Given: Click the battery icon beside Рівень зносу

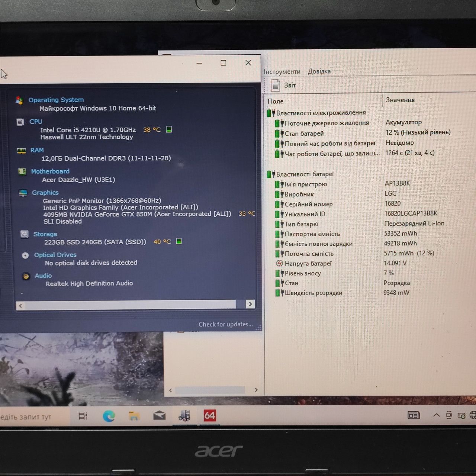Looking at the screenshot, I should 280,273.
